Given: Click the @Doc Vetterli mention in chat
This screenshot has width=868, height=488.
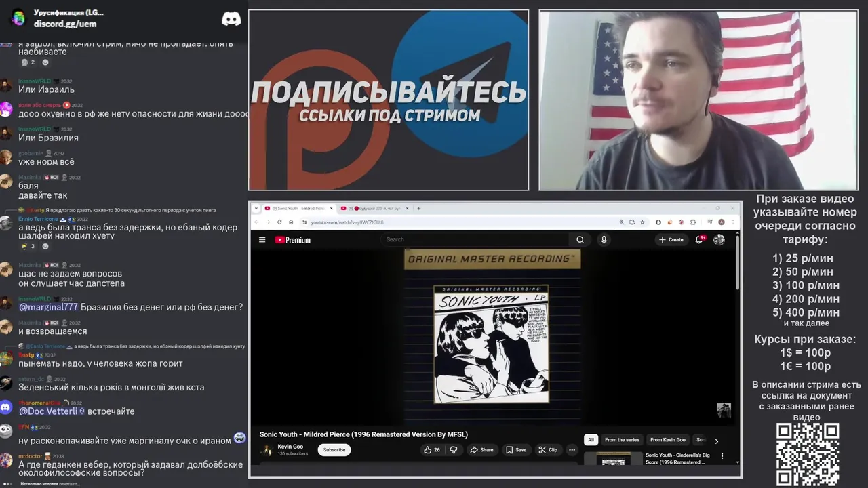Looking at the screenshot, I should tap(52, 411).
